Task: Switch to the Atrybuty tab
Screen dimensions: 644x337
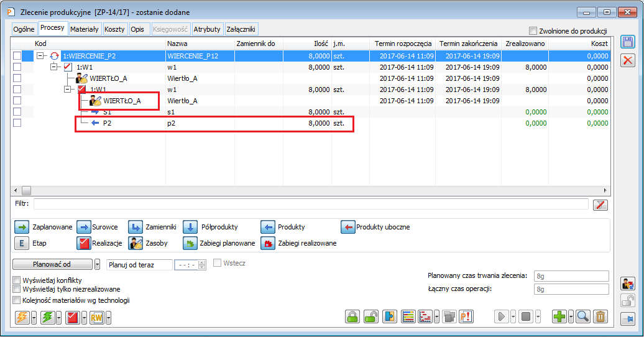Action: [207, 29]
